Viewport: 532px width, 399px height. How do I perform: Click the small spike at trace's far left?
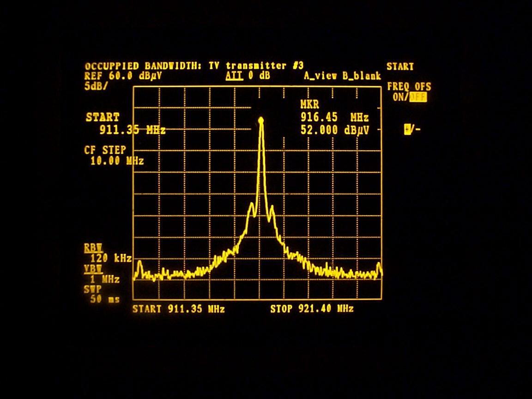coord(139,266)
